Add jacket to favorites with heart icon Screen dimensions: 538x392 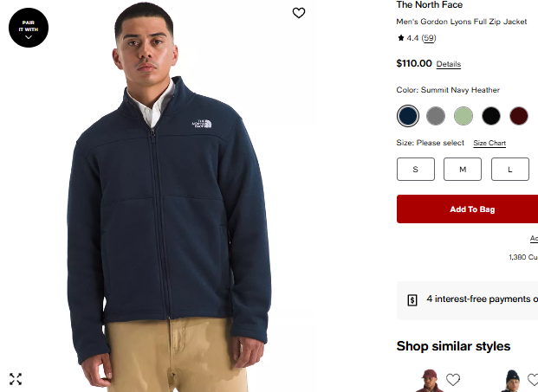point(299,13)
